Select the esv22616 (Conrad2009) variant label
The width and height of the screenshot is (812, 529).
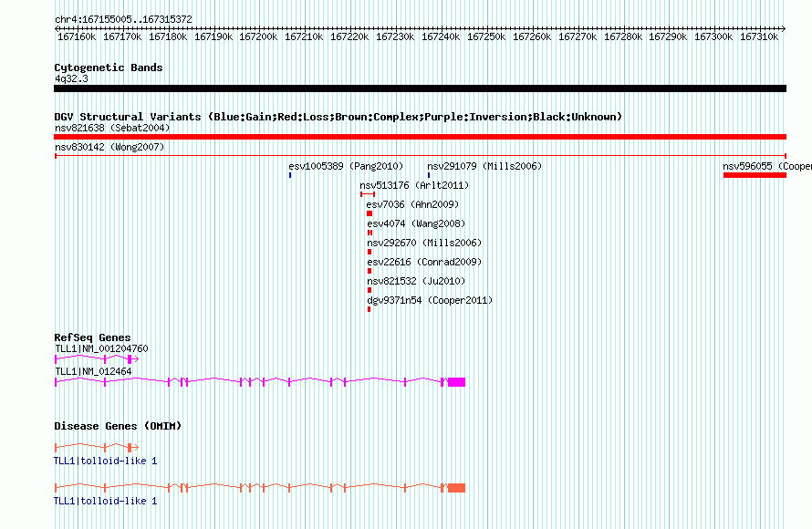[424, 262]
